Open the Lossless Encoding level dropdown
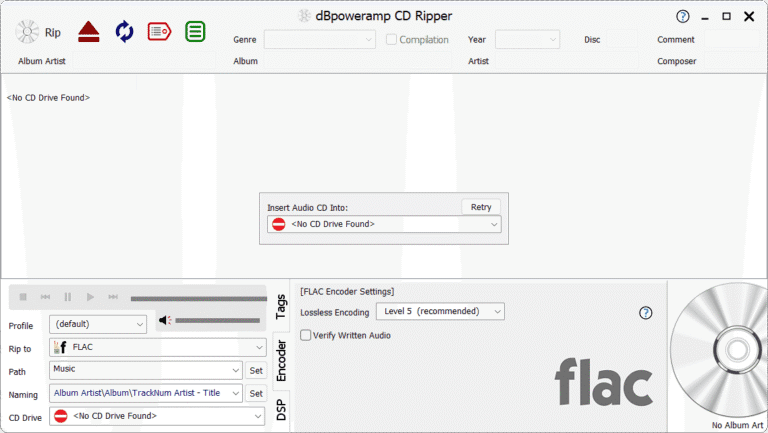 click(x=440, y=312)
